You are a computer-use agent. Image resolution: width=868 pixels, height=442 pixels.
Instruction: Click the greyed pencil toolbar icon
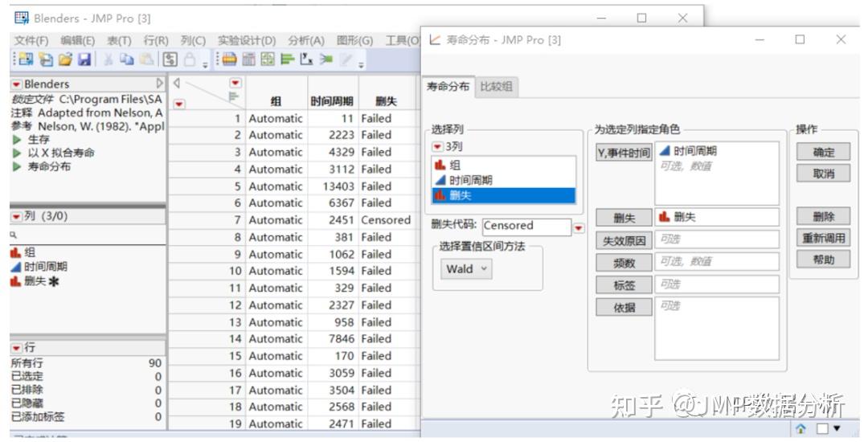point(346,59)
